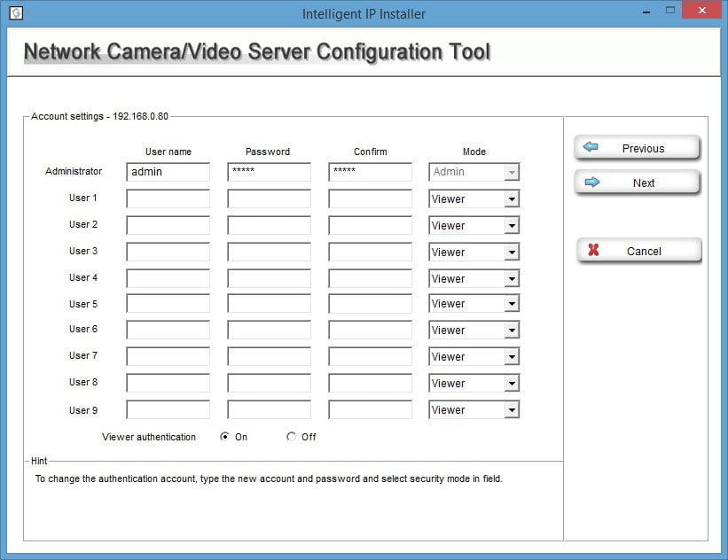The height and width of the screenshot is (560, 728).
Task: Click the User 9 Confirm field
Action: pyautogui.click(x=370, y=409)
